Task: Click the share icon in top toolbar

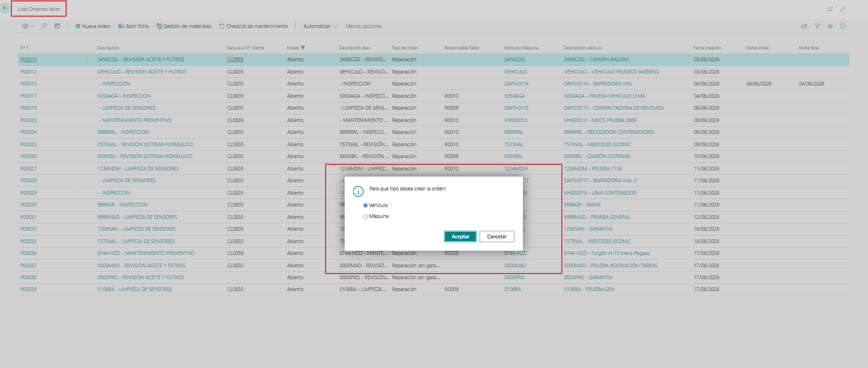Action: 804,26
